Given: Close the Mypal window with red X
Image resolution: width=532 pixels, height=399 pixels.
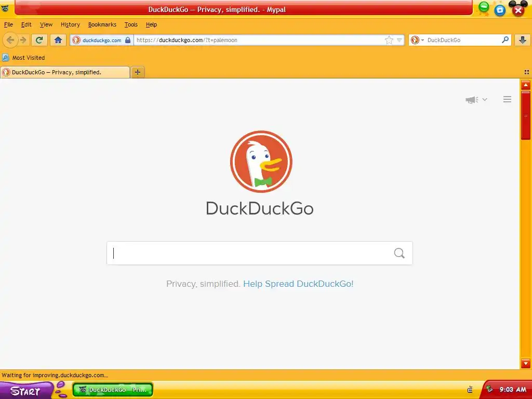Looking at the screenshot, I should coord(518,10).
